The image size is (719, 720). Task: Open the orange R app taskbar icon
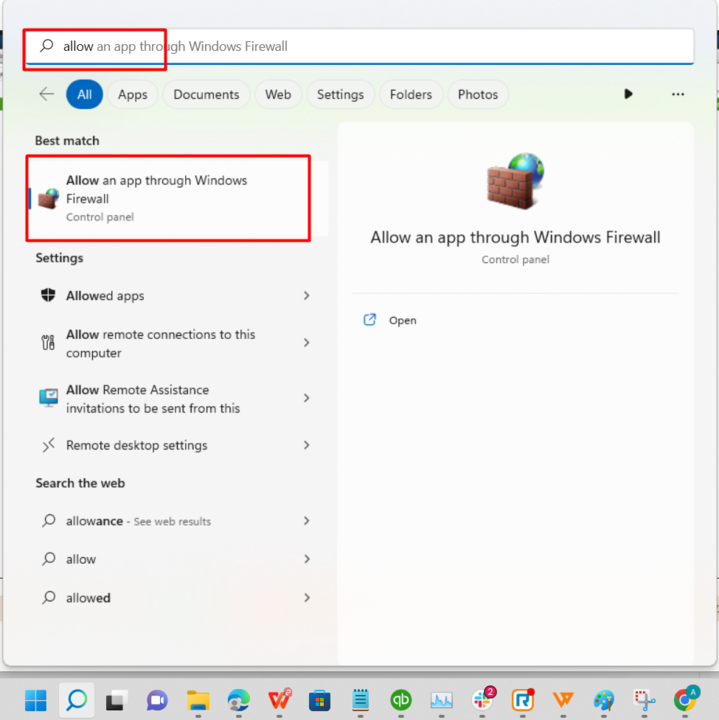[x=523, y=700]
